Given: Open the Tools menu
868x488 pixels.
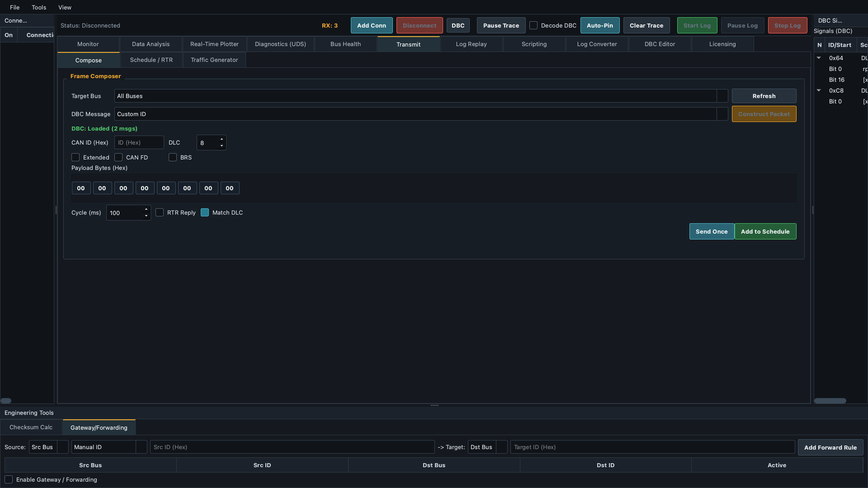Looking at the screenshot, I should [x=39, y=8].
